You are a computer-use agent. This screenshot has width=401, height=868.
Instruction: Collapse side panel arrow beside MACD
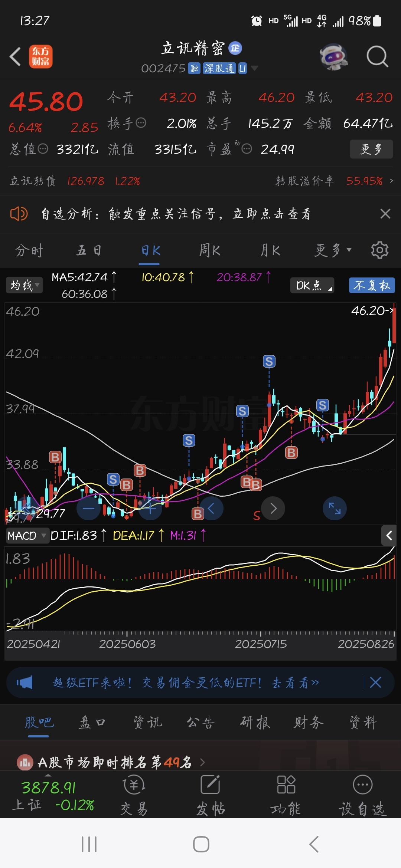(388, 536)
